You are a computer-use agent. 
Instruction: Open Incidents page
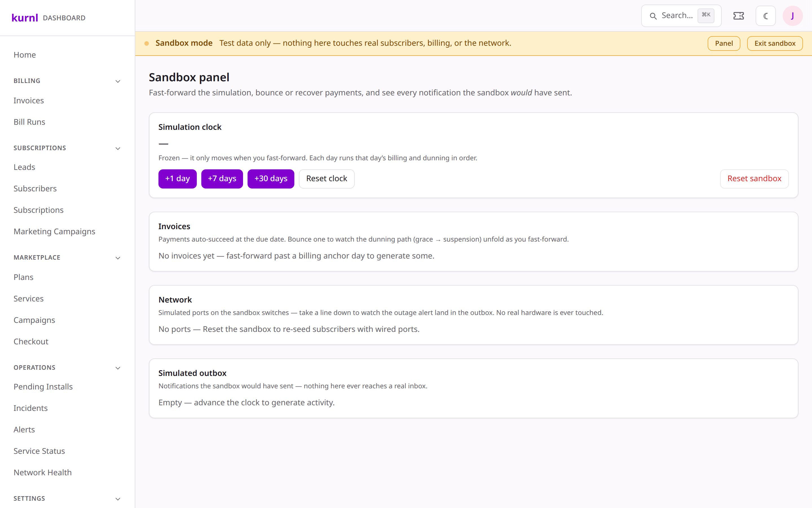[x=30, y=408]
